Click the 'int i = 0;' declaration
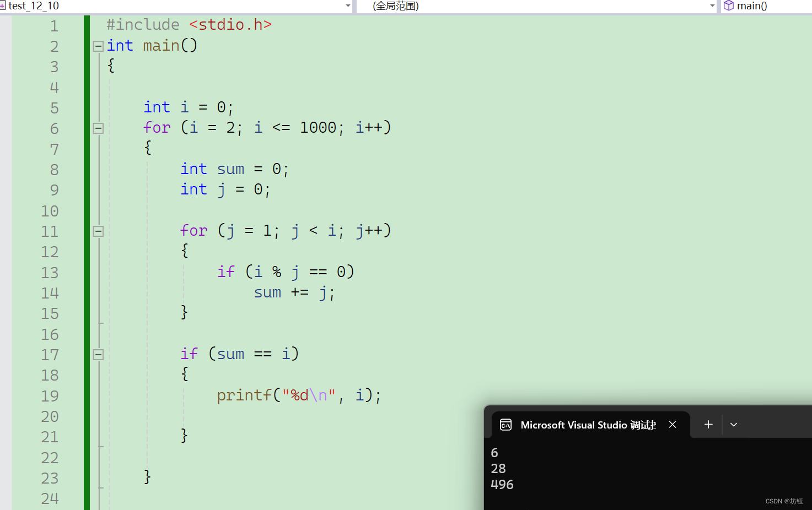Image resolution: width=812 pixels, height=510 pixels. [189, 107]
